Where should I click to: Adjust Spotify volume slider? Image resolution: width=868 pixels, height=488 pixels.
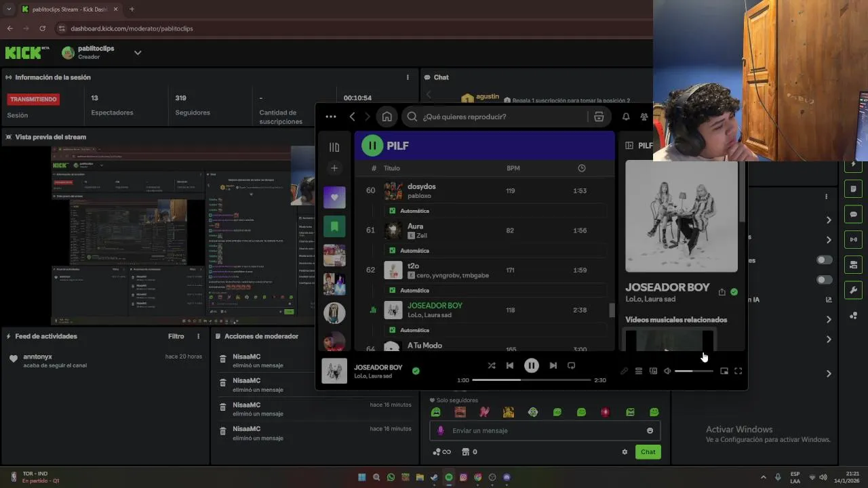[x=694, y=371]
